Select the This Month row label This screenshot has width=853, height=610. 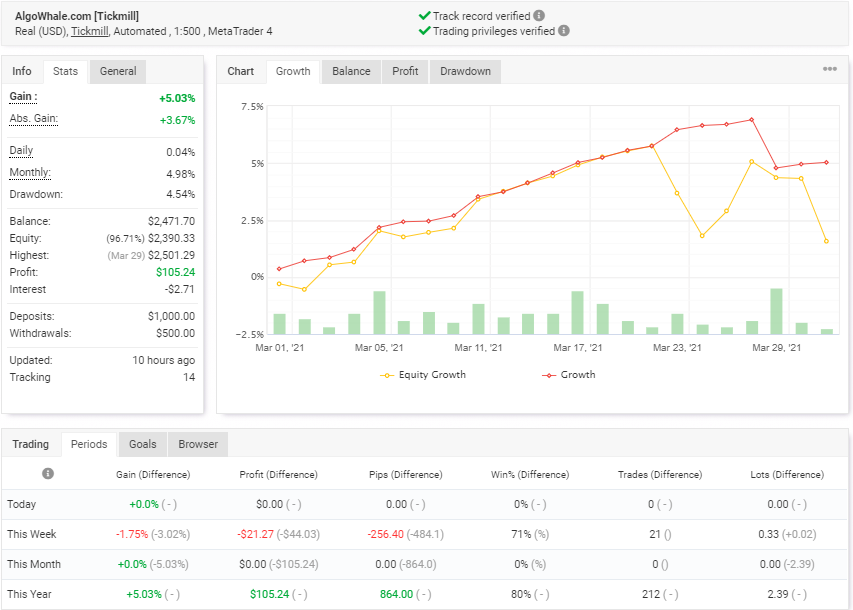pyautogui.click(x=34, y=564)
